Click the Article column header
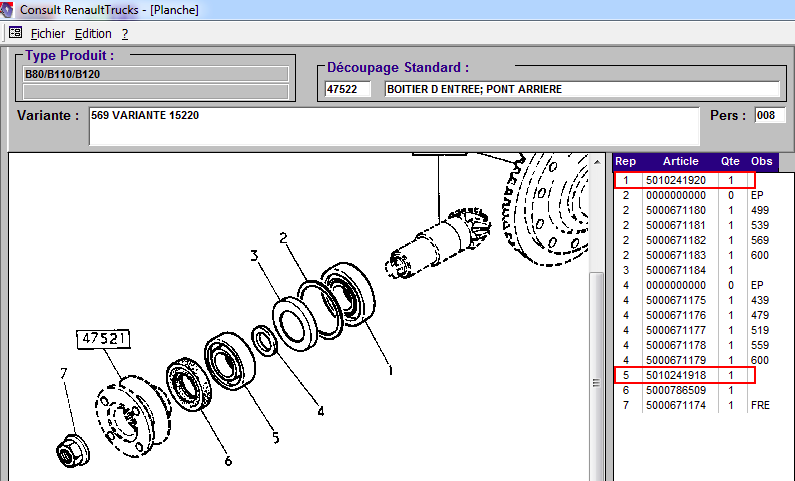This screenshot has width=795, height=481. [680, 161]
